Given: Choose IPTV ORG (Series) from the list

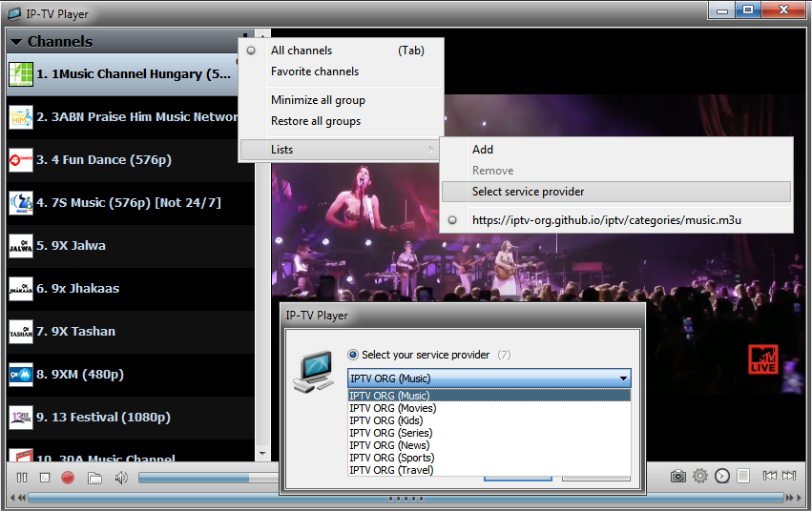Looking at the screenshot, I should [x=489, y=433].
